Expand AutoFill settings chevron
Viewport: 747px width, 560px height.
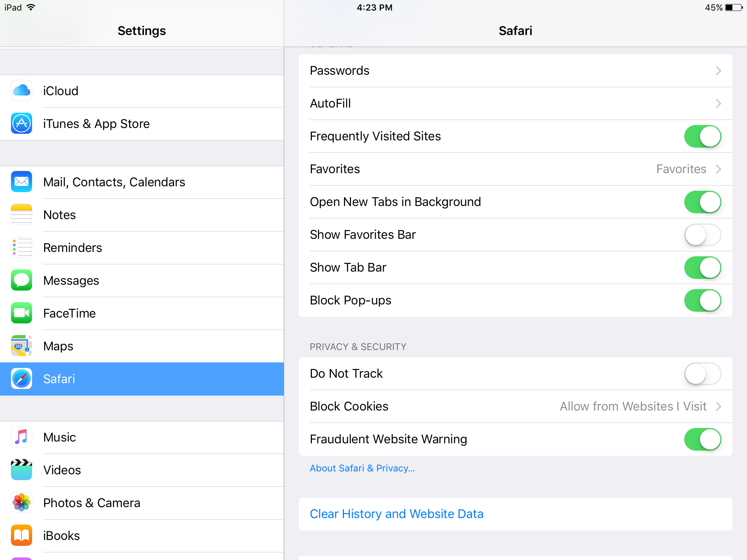[x=718, y=104]
